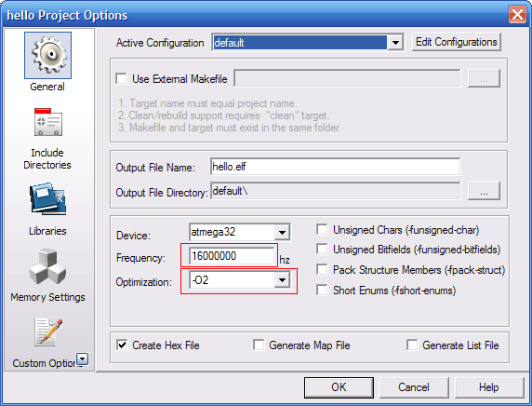This screenshot has width=532, height=406.
Task: Toggle Create Hex File checkbox
Action: [122, 345]
